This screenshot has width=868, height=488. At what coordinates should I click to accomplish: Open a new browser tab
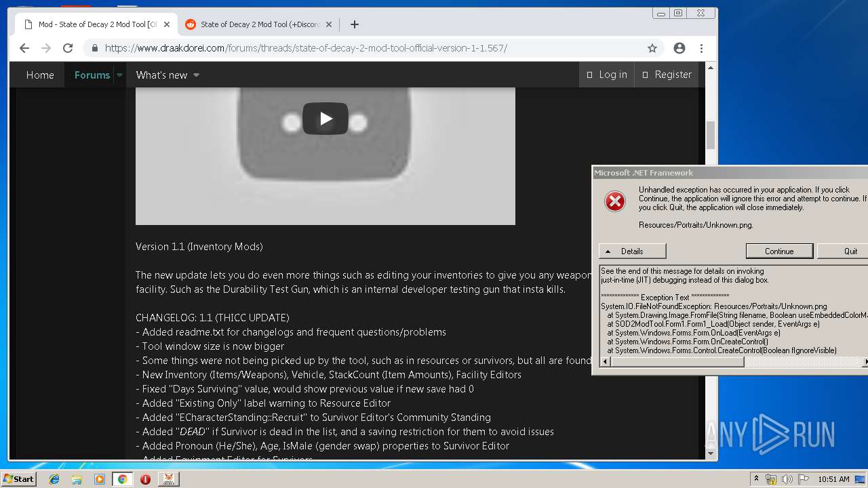(x=355, y=24)
